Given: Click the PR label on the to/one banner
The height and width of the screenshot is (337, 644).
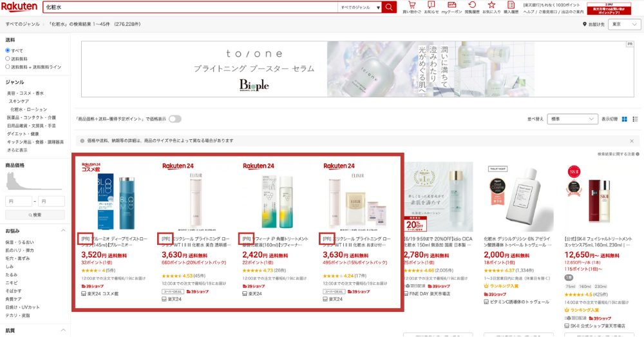Looking at the screenshot, I should point(630,44).
